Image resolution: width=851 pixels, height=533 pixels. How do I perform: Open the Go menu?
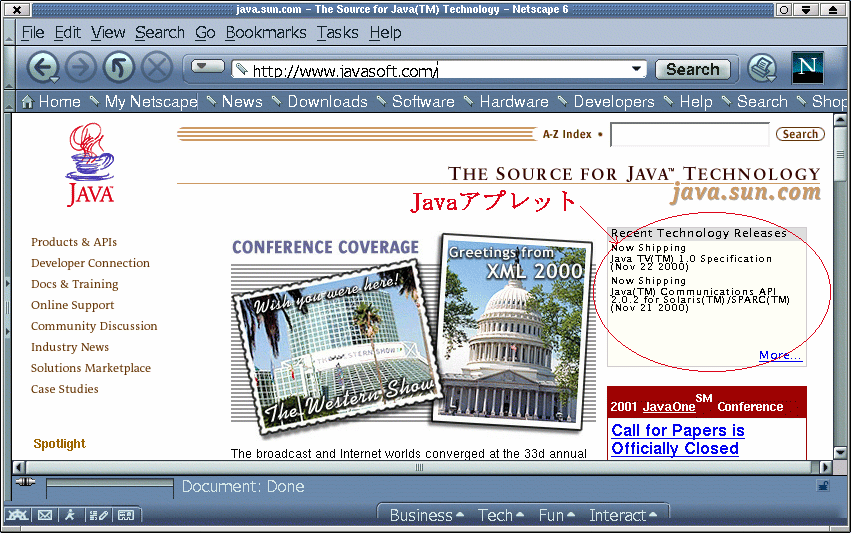[205, 33]
